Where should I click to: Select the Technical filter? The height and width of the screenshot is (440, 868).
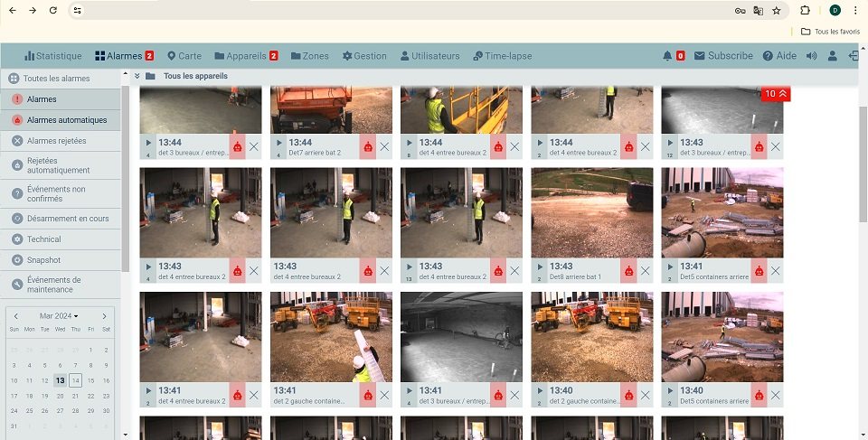pyautogui.click(x=61, y=239)
